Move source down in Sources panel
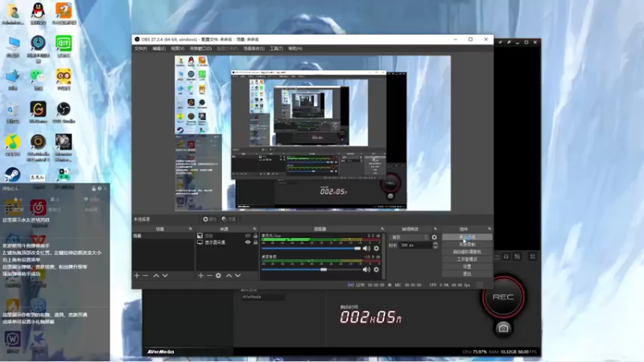This screenshot has height=362, width=644. coord(237,275)
